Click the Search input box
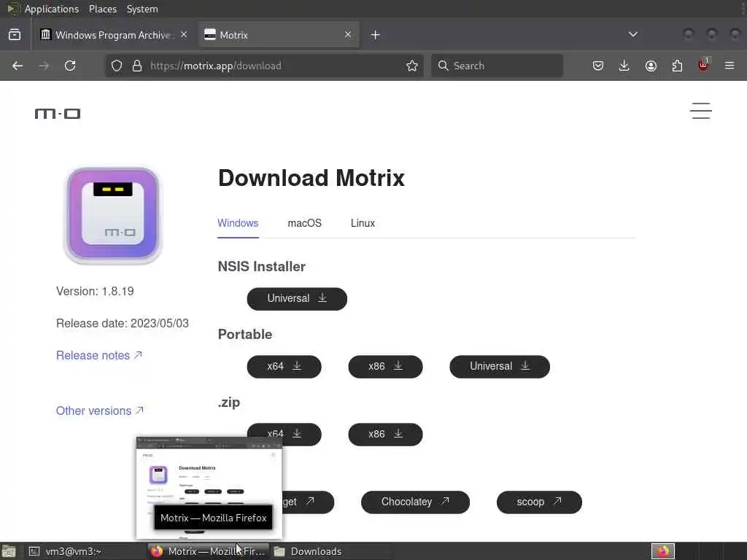 [497, 66]
